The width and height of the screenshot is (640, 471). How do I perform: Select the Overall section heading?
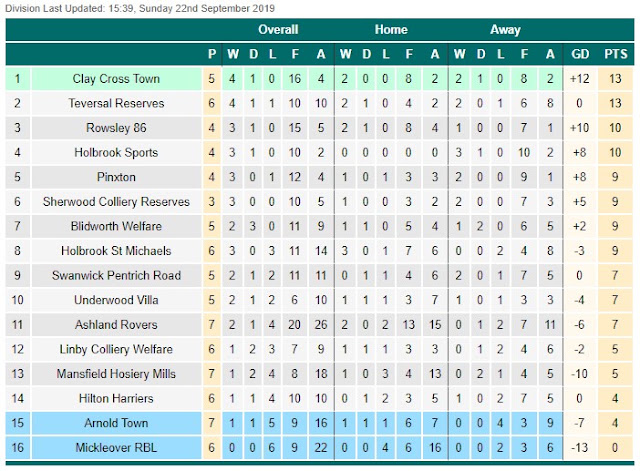click(278, 29)
